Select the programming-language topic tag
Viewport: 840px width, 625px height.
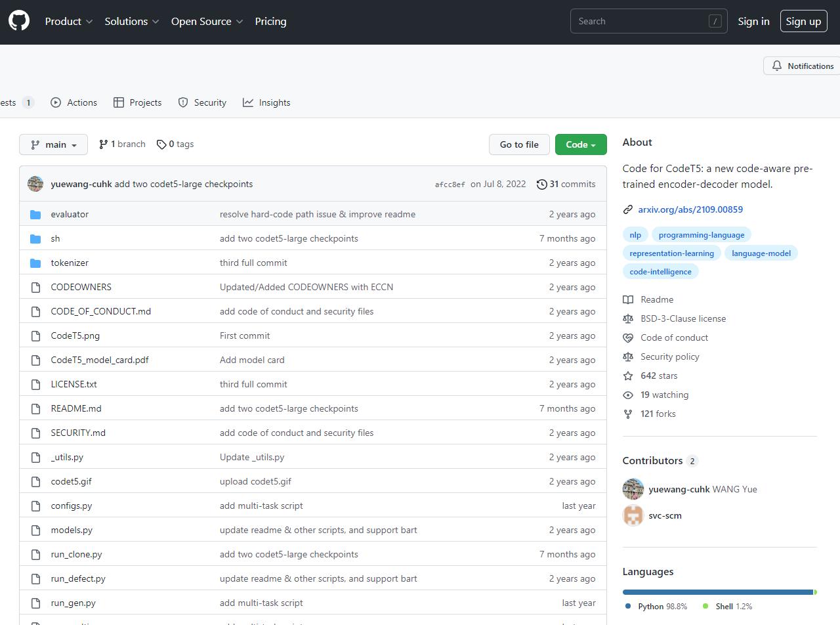[701, 235]
